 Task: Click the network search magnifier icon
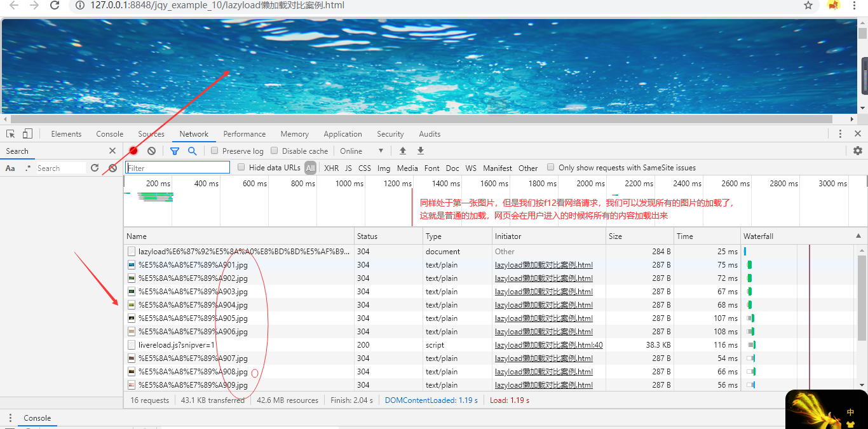pos(192,151)
